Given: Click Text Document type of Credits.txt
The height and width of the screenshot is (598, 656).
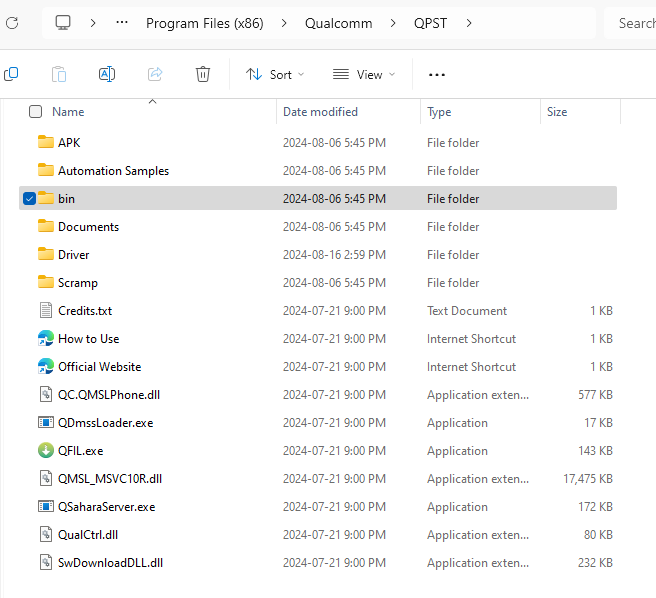Looking at the screenshot, I should pyautogui.click(x=467, y=311).
